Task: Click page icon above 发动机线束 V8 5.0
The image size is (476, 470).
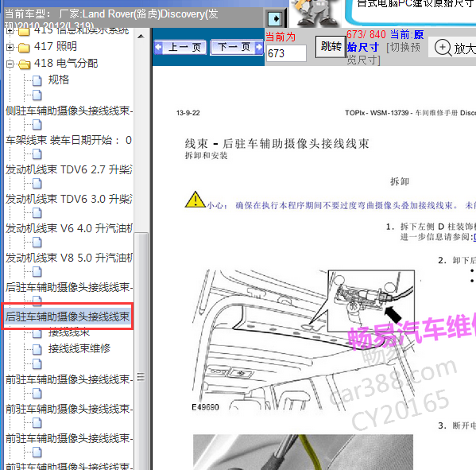Action: [x=37, y=243]
